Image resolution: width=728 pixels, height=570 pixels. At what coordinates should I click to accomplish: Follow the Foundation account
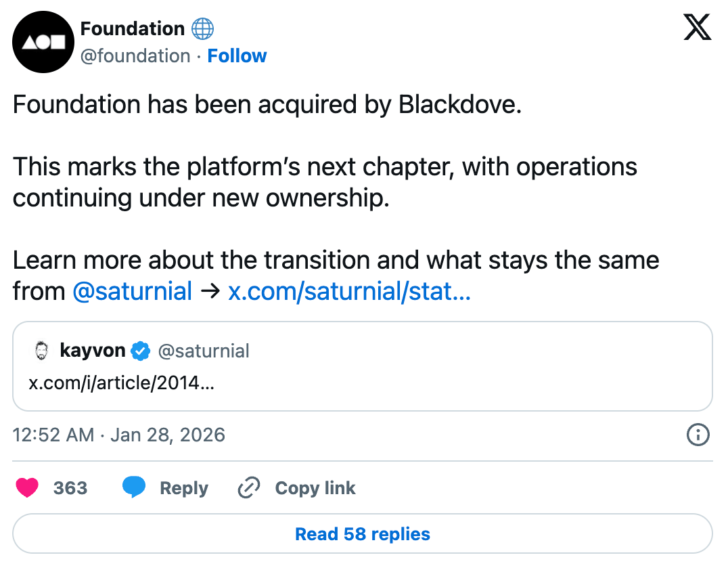(x=237, y=56)
